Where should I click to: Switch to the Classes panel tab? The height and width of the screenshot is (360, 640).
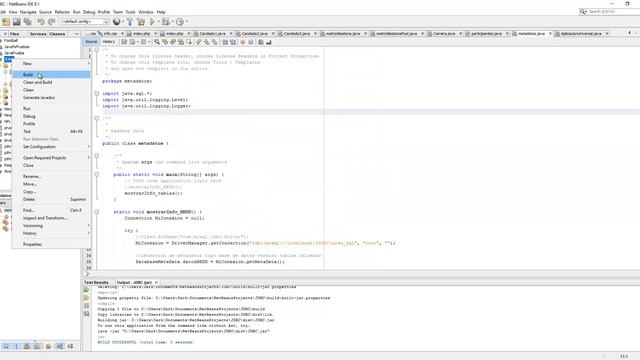pos(58,34)
